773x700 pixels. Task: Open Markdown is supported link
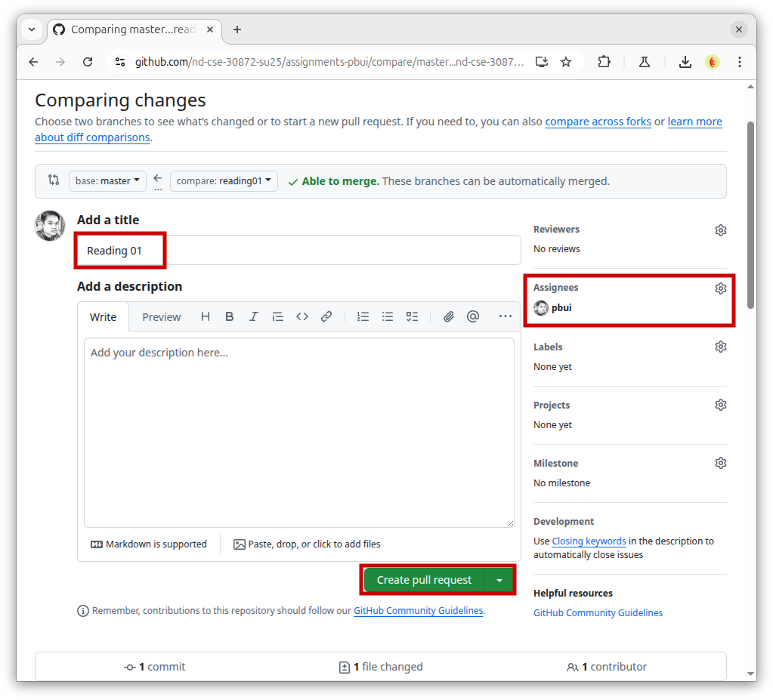pos(149,544)
